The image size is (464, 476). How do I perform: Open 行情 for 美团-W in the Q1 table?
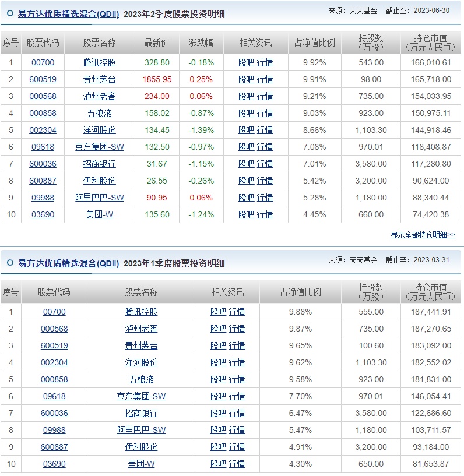click(x=237, y=464)
